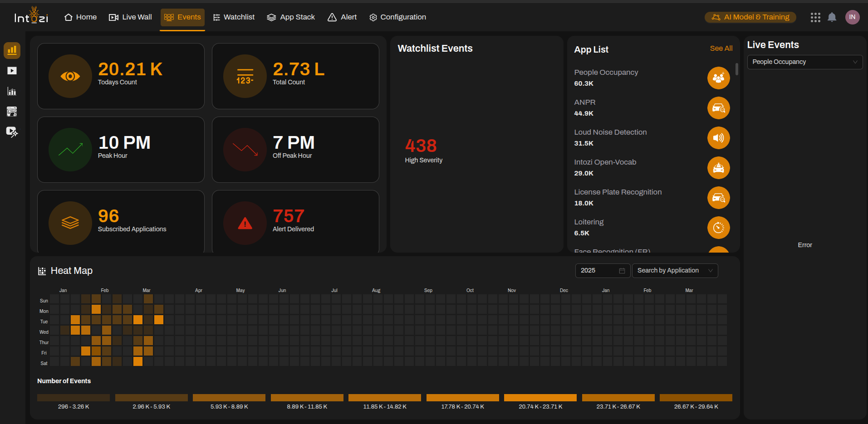The image size is (868, 424).
Task: Select the bar chart dashboard sidebar icon
Action: [12, 50]
